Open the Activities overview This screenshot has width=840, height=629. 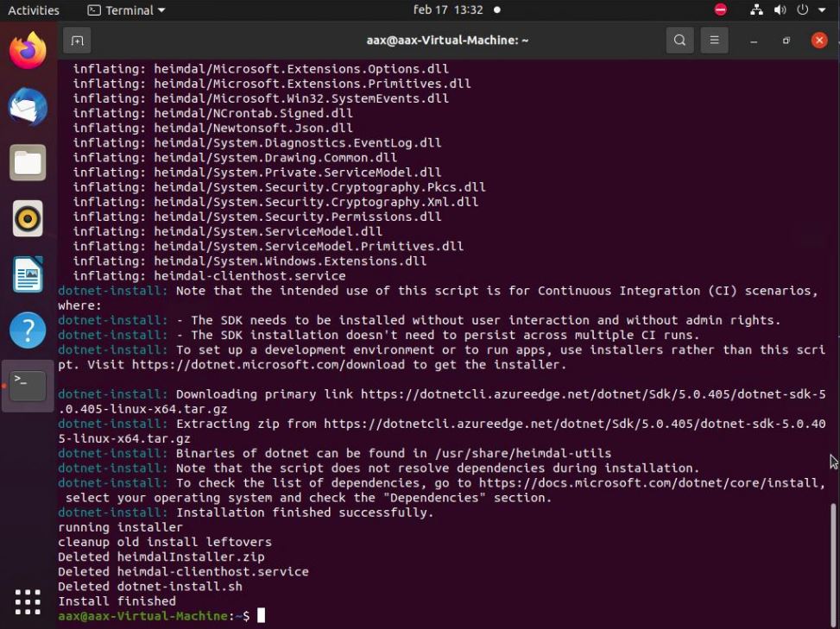coord(33,10)
